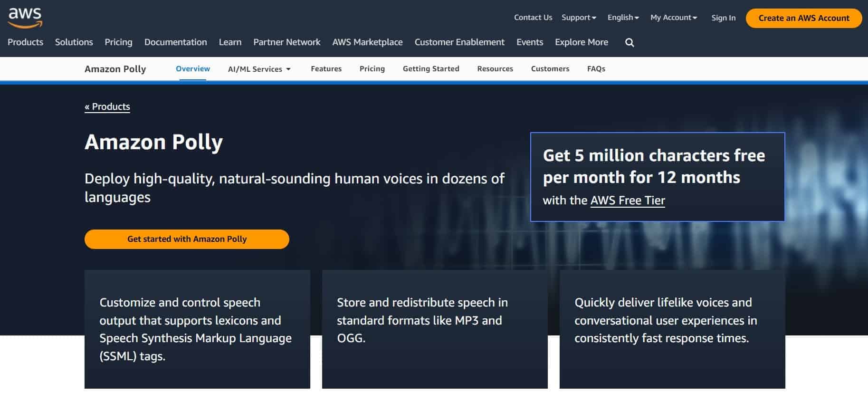Open the Solutions menu
Image resolution: width=868 pixels, height=402 pixels.
pos(74,42)
